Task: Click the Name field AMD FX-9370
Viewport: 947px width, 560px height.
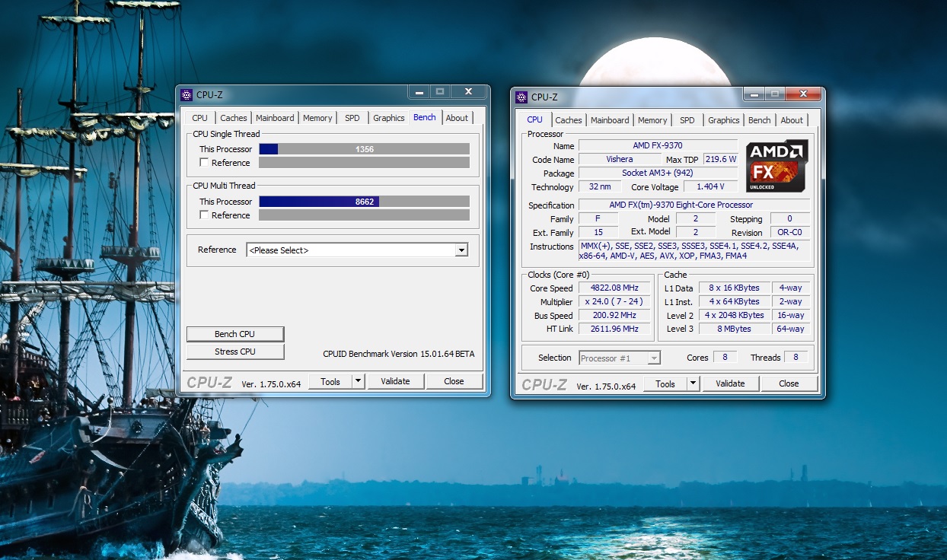Action: (x=658, y=145)
